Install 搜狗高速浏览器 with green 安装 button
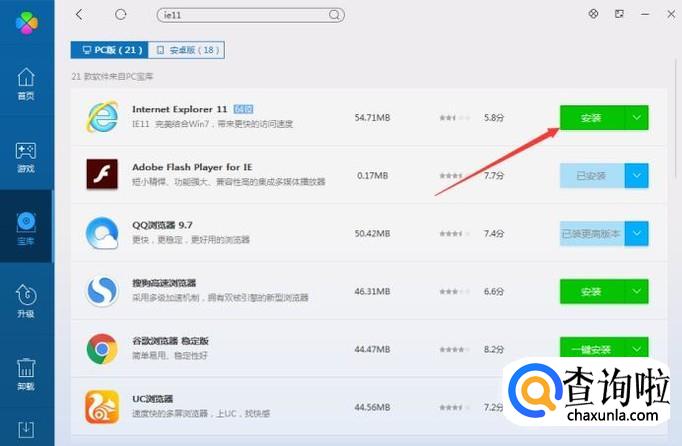The width and height of the screenshot is (682, 446). pos(592,292)
